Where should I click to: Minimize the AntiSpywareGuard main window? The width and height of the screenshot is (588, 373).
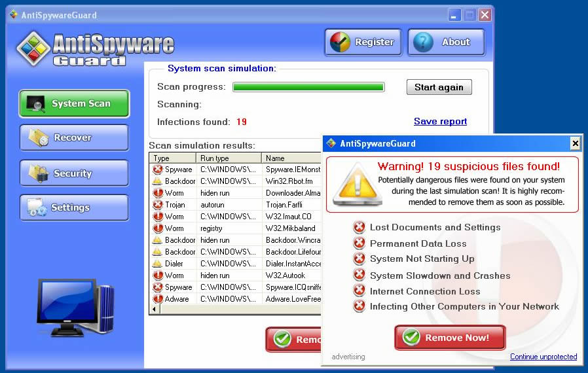[454, 15]
